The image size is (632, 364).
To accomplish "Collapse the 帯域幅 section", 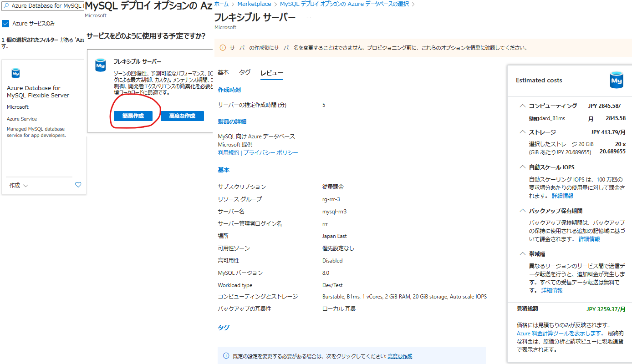I will click(x=522, y=254).
